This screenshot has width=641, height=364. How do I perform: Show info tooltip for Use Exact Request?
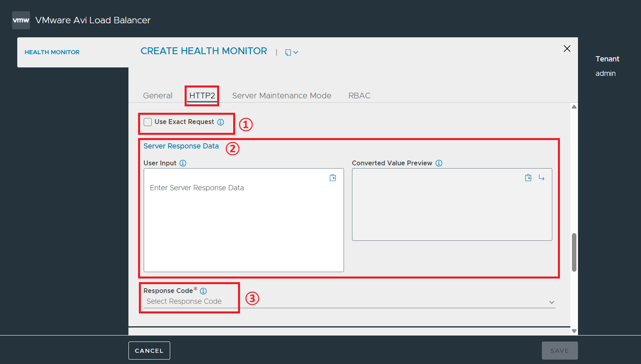221,122
